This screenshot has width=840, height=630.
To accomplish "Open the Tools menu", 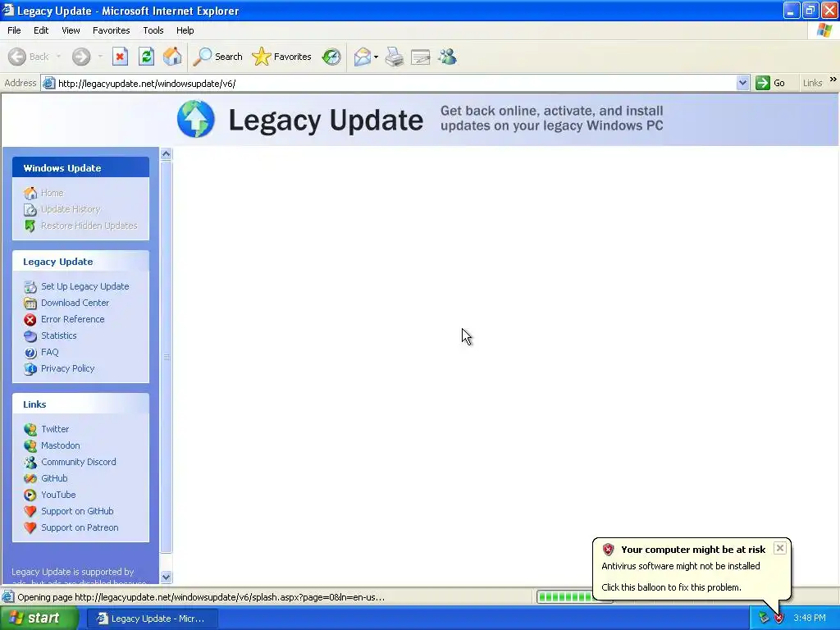I will [x=153, y=30].
